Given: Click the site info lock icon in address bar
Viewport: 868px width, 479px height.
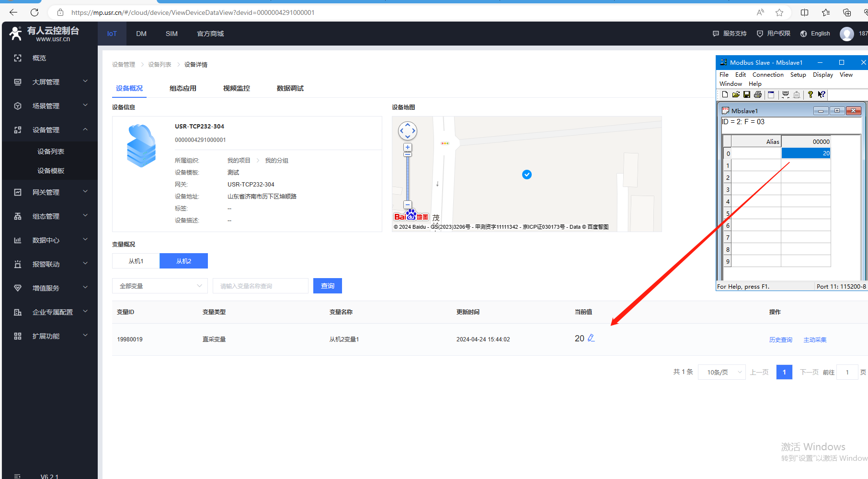Looking at the screenshot, I should click(x=60, y=12).
